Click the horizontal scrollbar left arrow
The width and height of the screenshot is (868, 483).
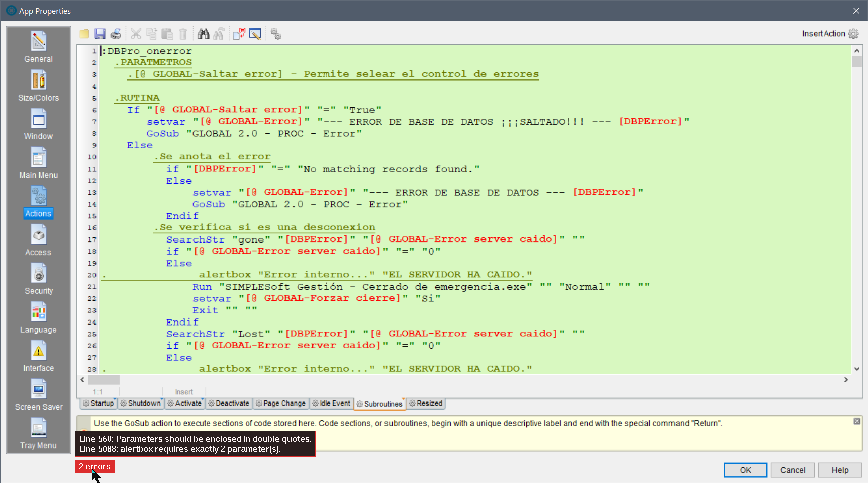point(83,380)
